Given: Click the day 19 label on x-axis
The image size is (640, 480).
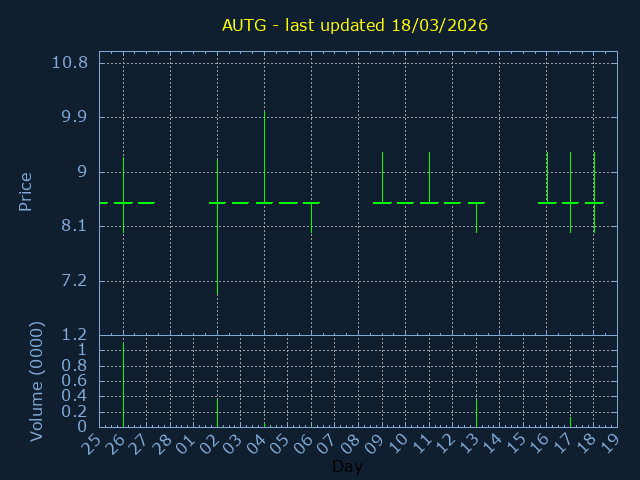Looking at the screenshot, I should pos(610,443).
